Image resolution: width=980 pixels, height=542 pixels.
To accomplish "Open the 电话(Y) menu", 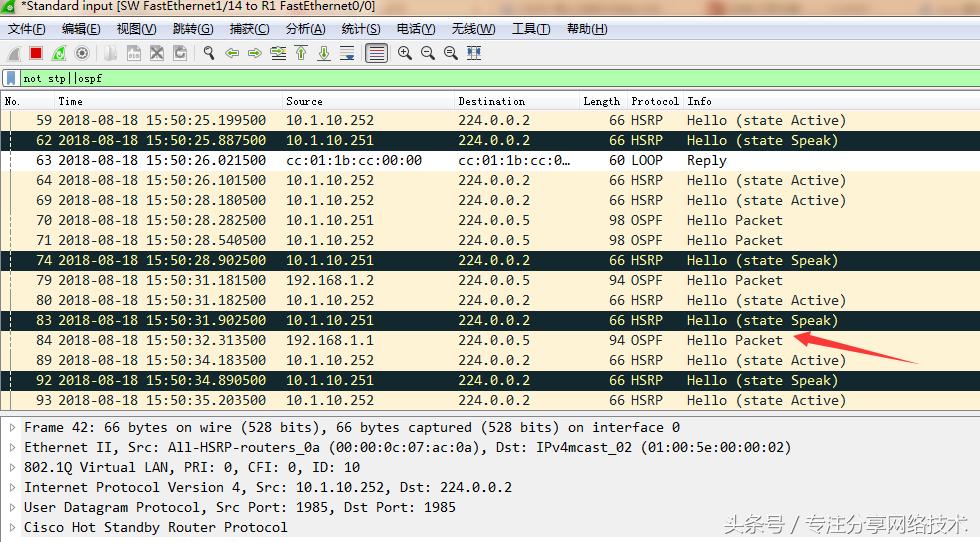I will pyautogui.click(x=416, y=29).
